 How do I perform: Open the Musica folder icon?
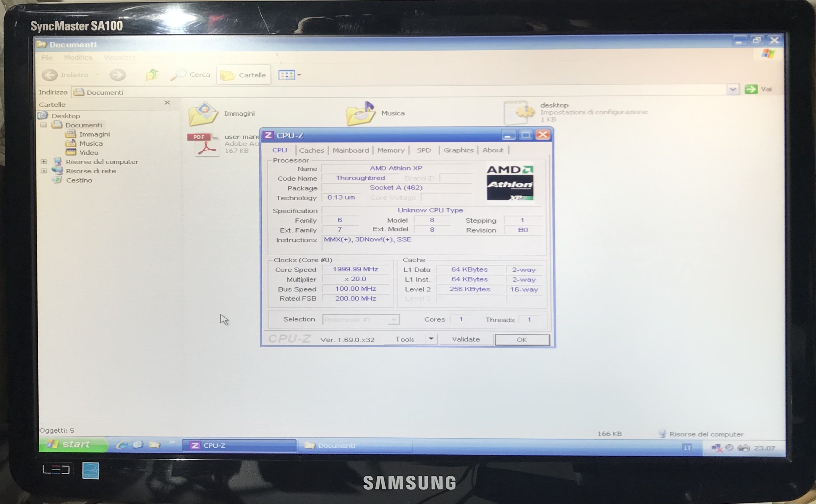(361, 114)
